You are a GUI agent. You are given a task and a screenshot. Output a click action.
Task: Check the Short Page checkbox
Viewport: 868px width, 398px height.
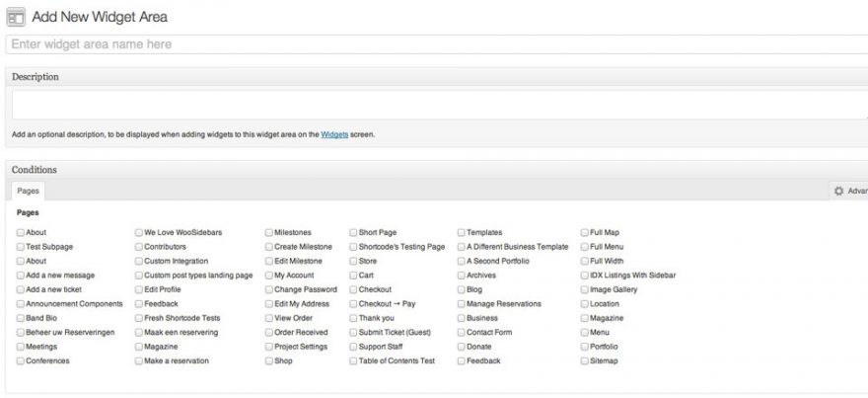(353, 233)
